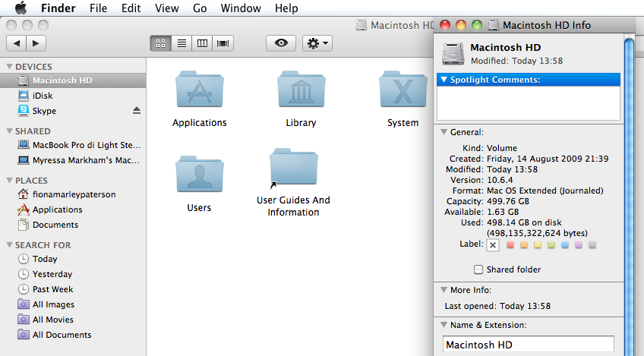Select icon view mode
Viewport: 644px width, 356px height.
point(160,43)
